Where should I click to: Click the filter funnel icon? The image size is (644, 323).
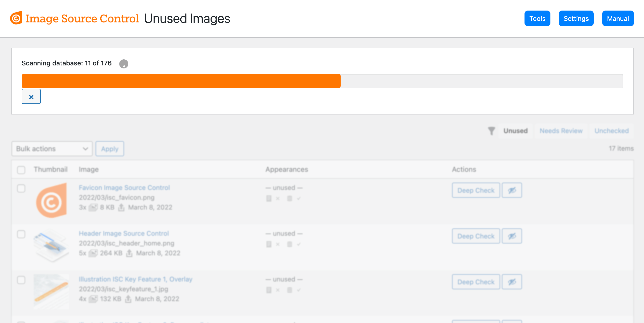pyautogui.click(x=491, y=131)
